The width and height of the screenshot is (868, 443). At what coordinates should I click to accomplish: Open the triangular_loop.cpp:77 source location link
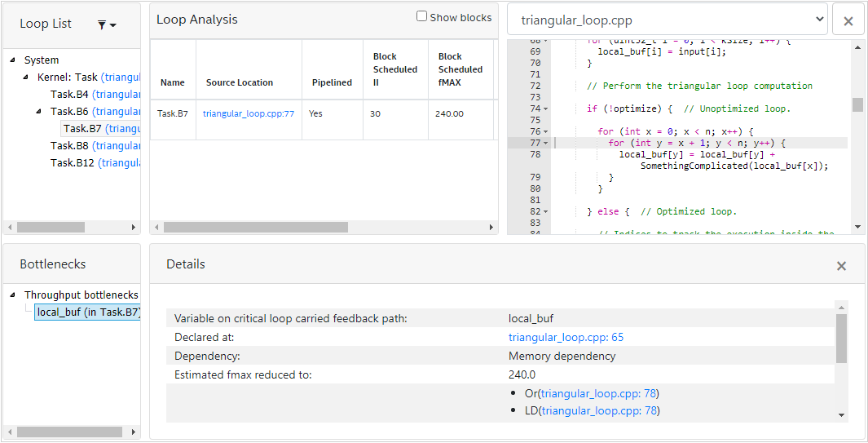pos(249,113)
